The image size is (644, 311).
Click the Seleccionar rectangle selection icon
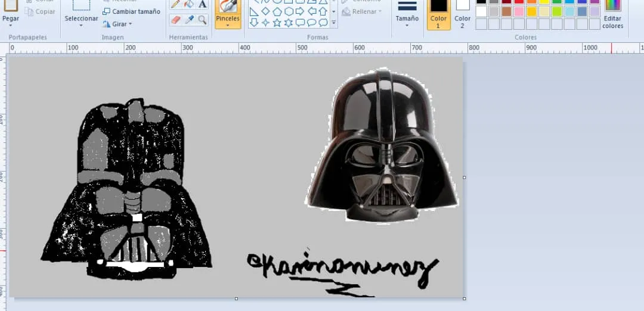pyautogui.click(x=81, y=4)
